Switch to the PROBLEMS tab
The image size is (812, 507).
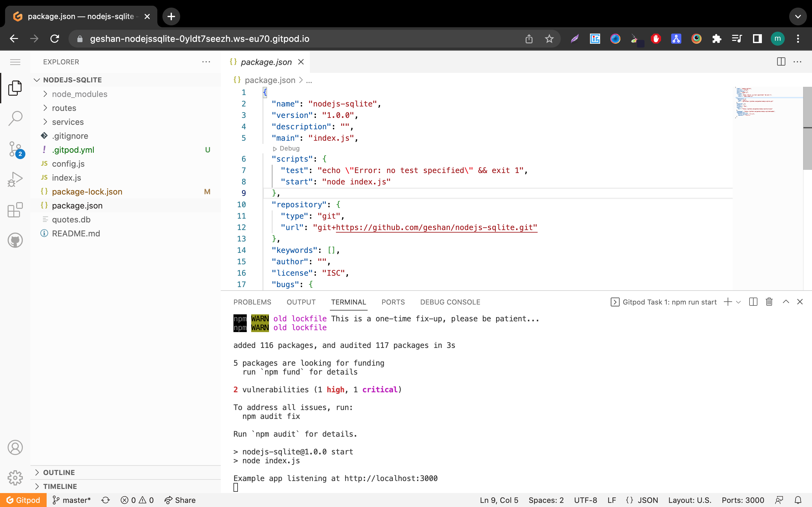click(252, 302)
